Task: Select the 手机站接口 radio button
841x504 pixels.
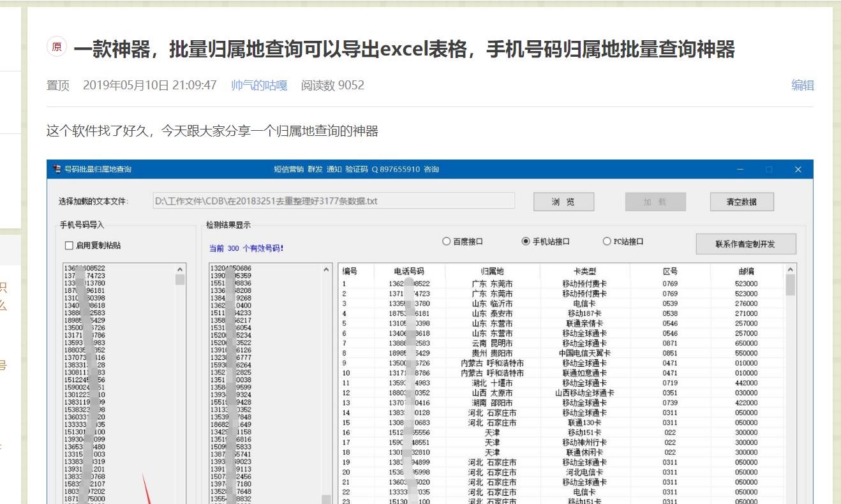Action: tap(526, 242)
